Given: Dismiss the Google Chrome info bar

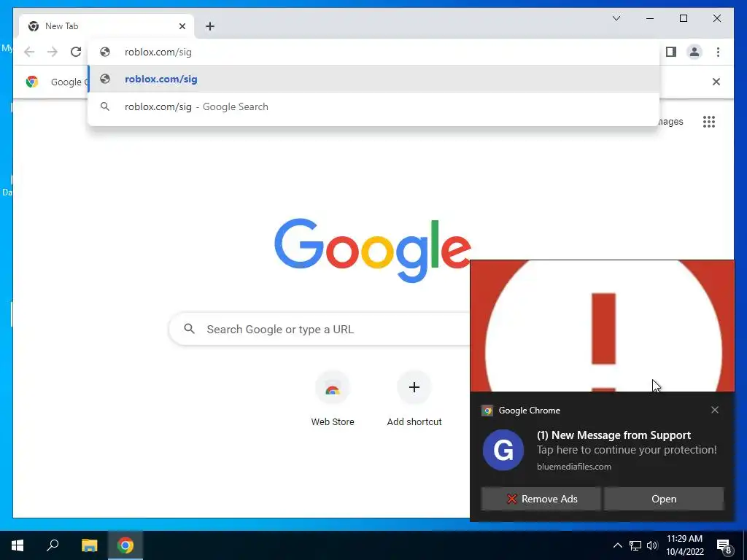Looking at the screenshot, I should point(716,82).
